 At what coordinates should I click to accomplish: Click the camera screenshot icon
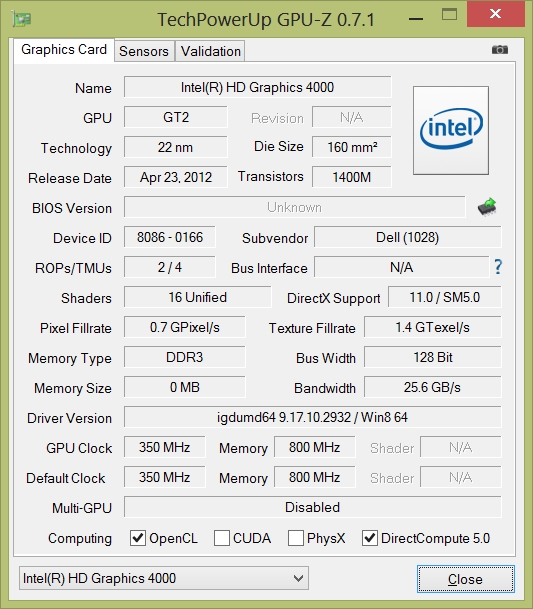tap(500, 50)
